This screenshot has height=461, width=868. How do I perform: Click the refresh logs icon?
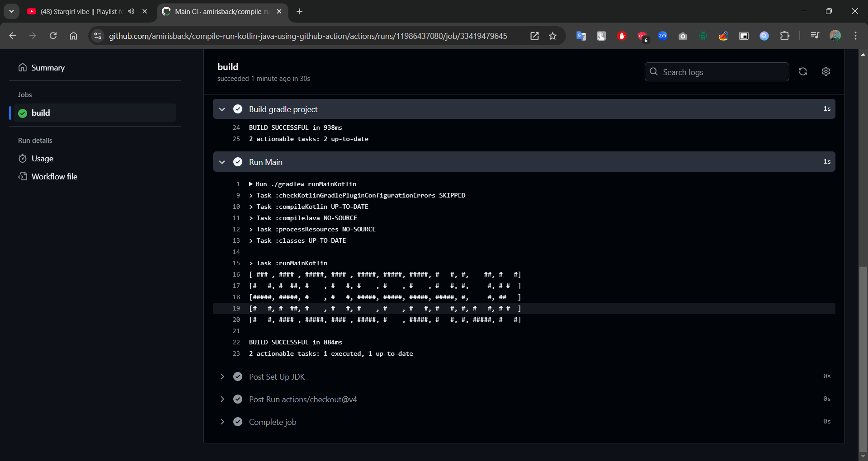pos(803,72)
